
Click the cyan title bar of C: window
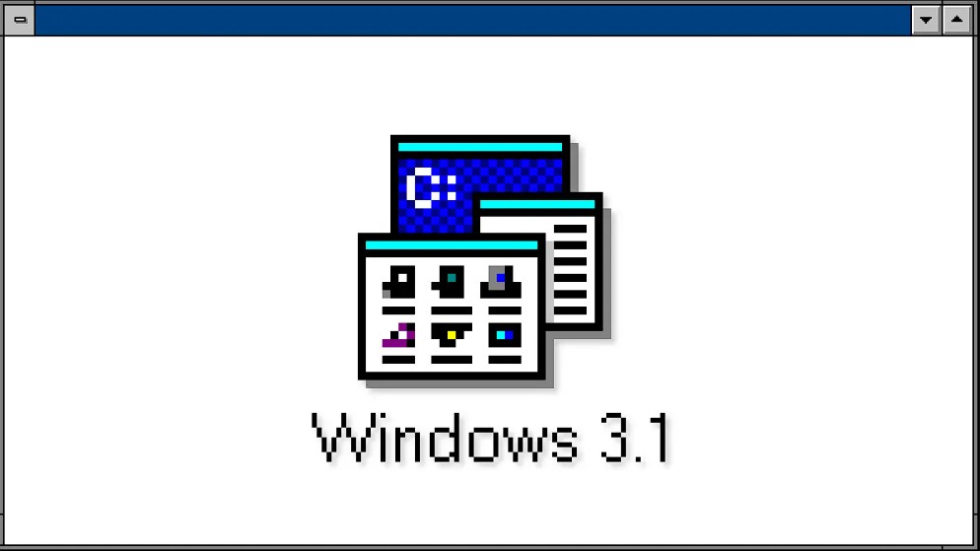pos(480,147)
